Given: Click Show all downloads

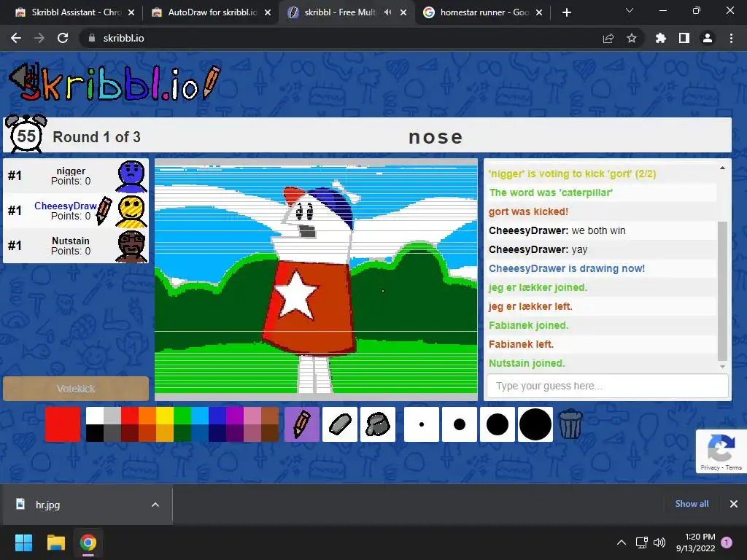Looking at the screenshot, I should pyautogui.click(x=692, y=504).
